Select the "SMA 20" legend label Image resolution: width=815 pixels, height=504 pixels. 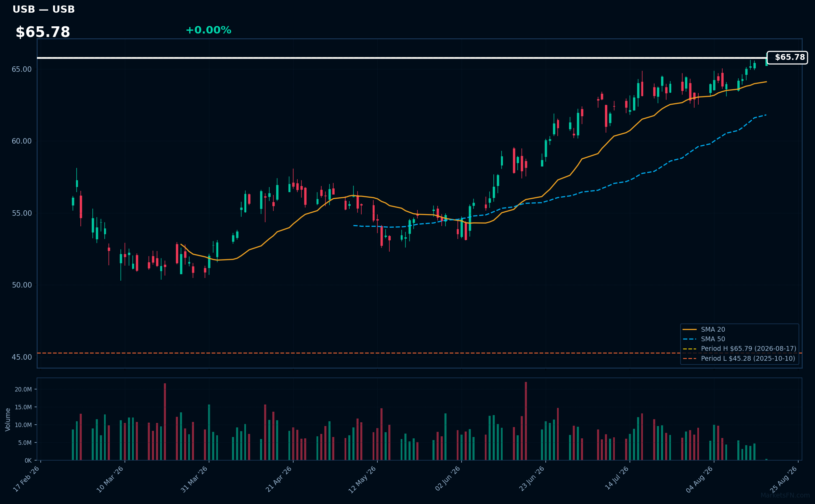coord(713,329)
